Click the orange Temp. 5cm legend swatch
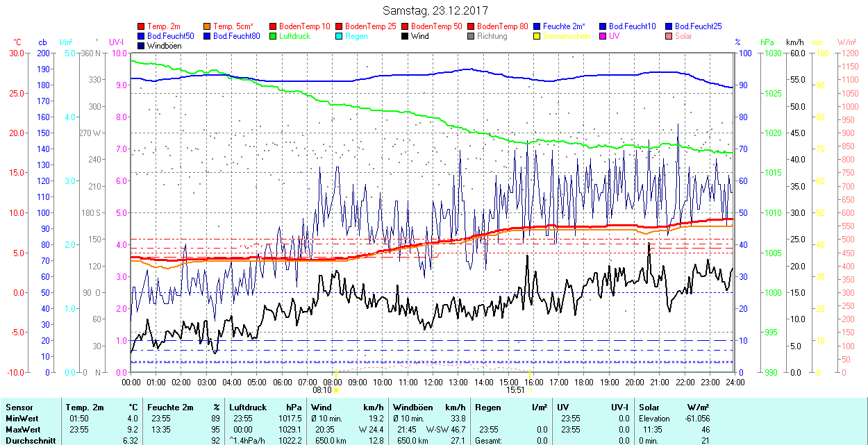 [207, 26]
